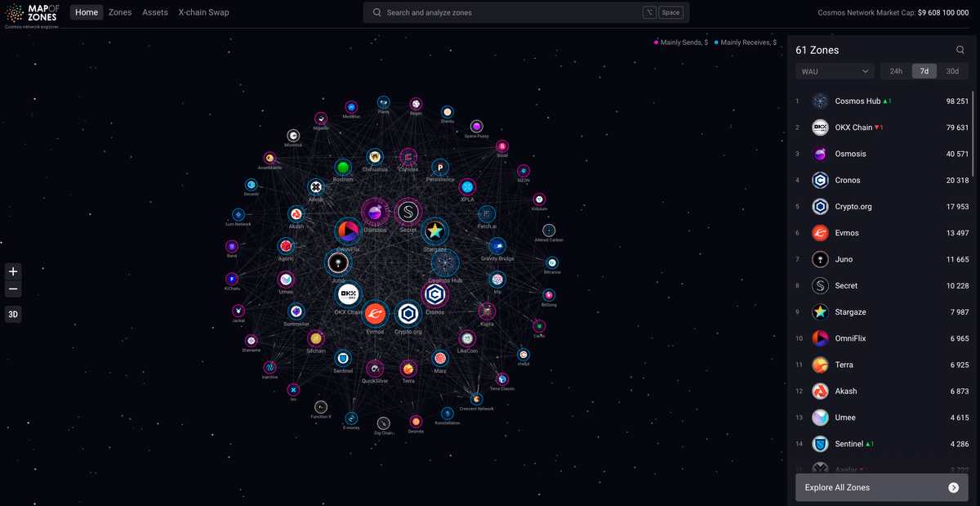Click the Map of Zones logo

[x=33, y=14]
